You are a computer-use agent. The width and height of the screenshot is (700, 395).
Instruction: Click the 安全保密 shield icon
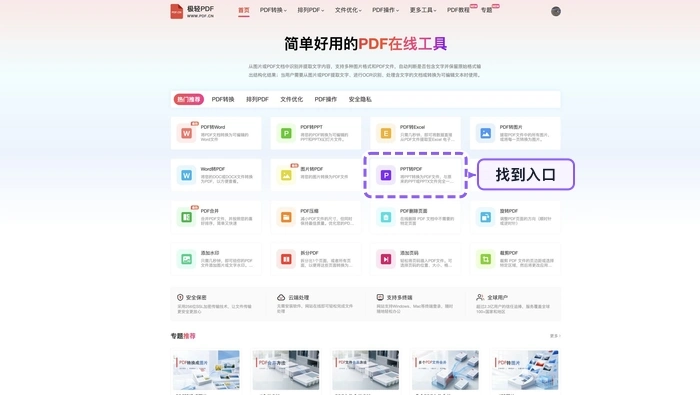pyautogui.click(x=180, y=297)
